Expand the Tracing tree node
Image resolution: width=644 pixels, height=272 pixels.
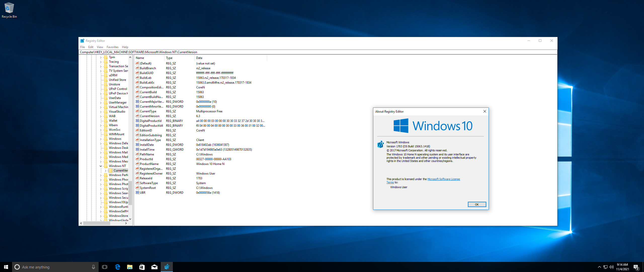101,62
